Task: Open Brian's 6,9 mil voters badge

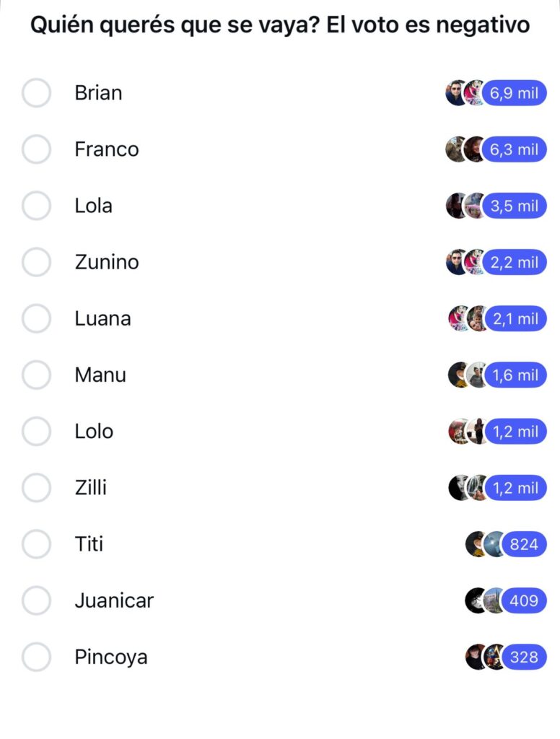Action: 514,93
